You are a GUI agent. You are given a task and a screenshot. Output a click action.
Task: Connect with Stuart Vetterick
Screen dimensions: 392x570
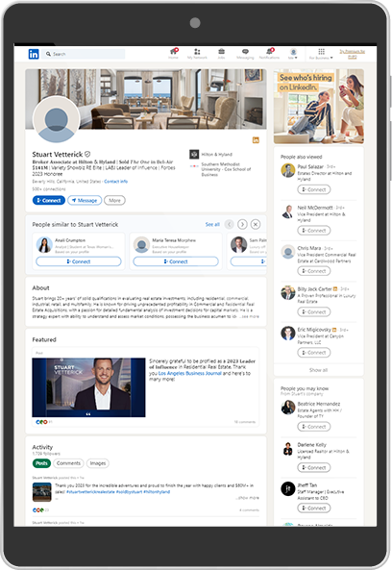[49, 200]
